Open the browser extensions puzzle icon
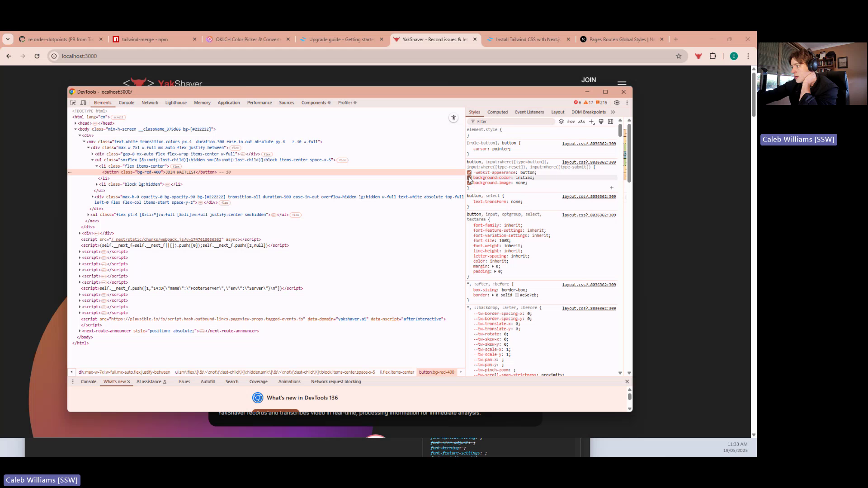 713,56
